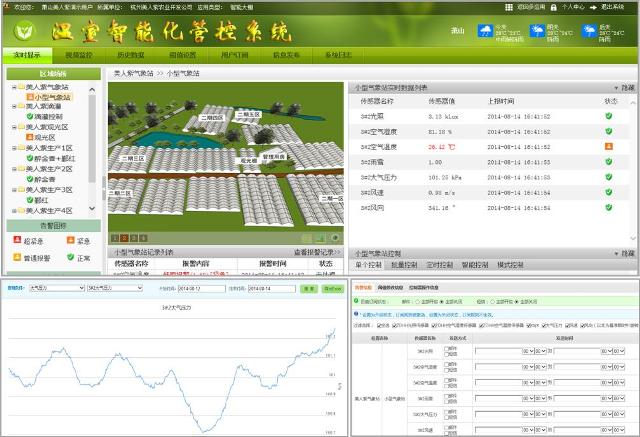Open the 批量控制 control tab

405,266
